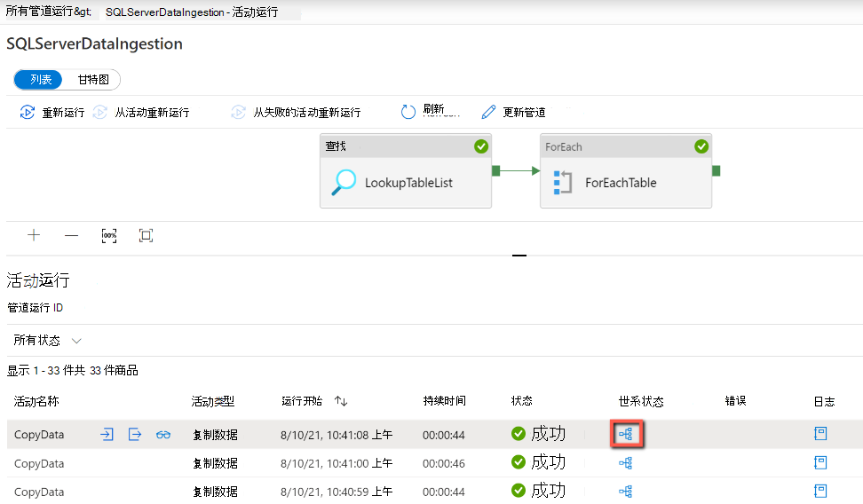This screenshot has width=863, height=504.
Task: Click the Refresh circular arrow icon
Action: pyautogui.click(x=408, y=112)
